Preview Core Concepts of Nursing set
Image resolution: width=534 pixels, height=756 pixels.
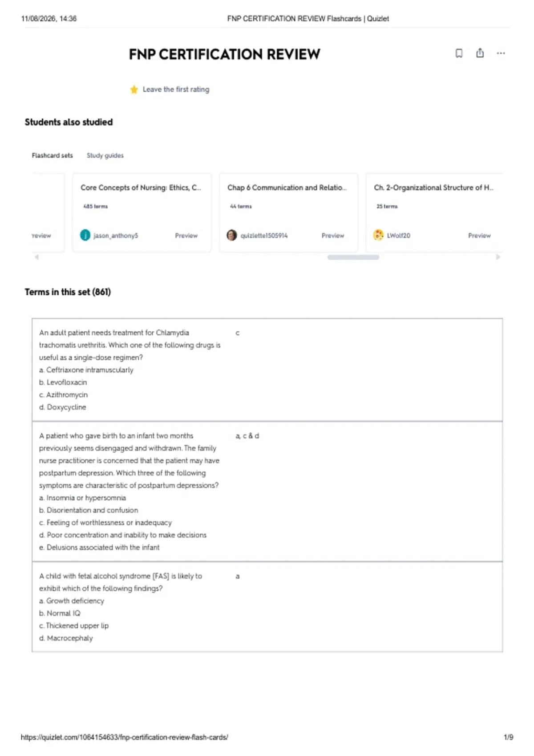point(186,236)
